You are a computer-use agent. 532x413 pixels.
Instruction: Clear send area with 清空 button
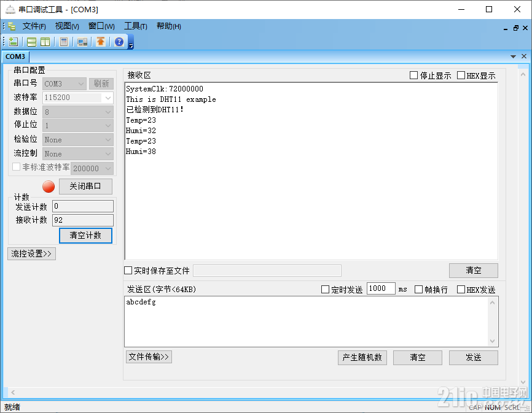417,357
